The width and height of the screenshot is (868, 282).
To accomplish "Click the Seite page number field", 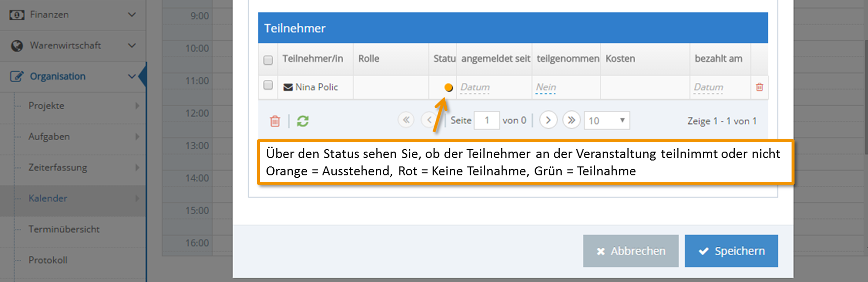I will pos(487,121).
